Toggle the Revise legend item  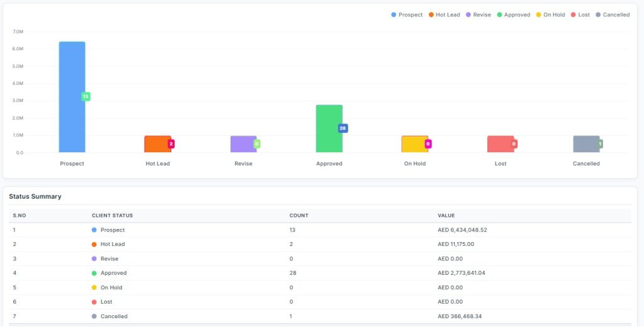tap(478, 15)
